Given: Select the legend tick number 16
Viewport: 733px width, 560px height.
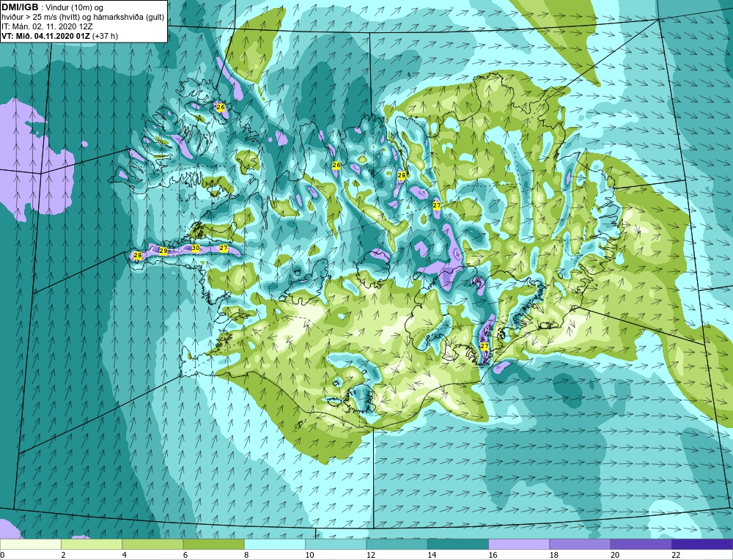Looking at the screenshot, I should point(493,555).
